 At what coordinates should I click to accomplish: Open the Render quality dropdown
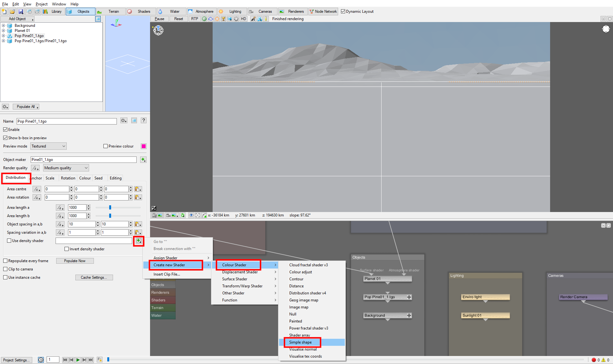66,168
